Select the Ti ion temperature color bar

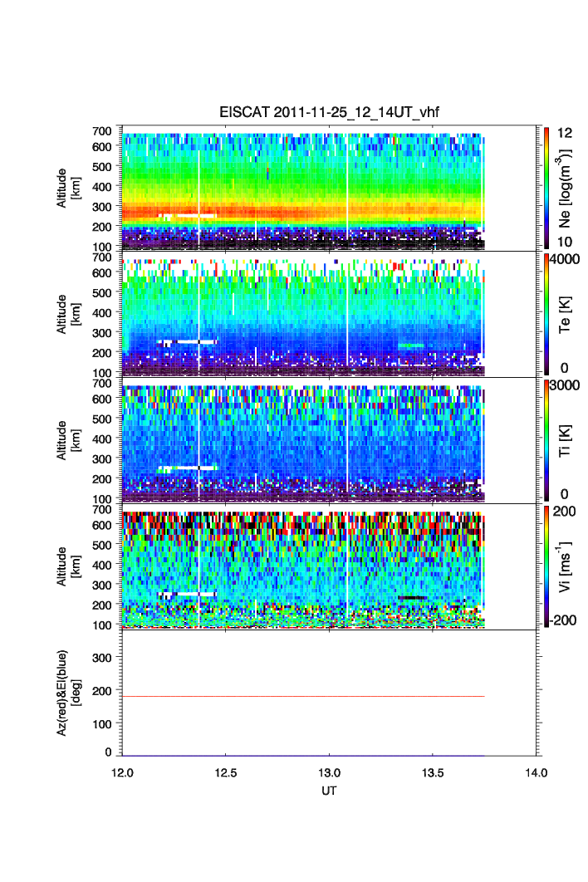546,440
